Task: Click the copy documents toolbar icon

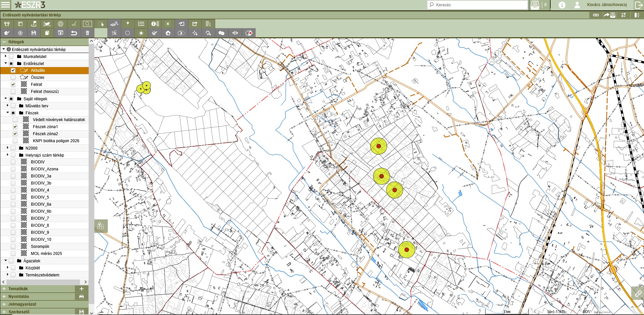Action: (x=47, y=33)
